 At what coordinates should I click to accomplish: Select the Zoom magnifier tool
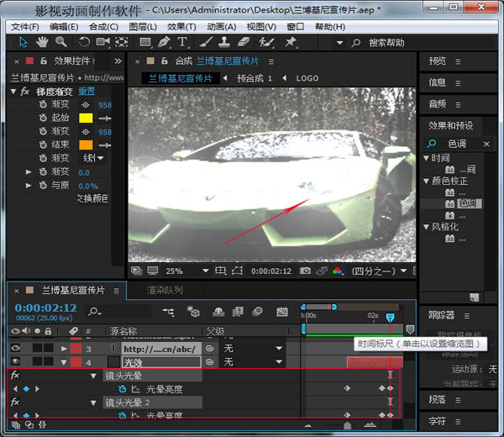[x=61, y=42]
